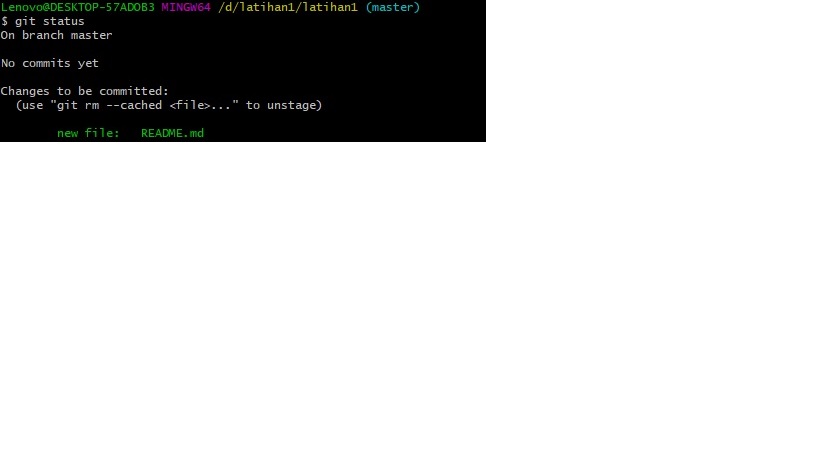Click the No commits yet message
Image resolution: width=819 pixels, height=460 pixels.
[x=50, y=63]
